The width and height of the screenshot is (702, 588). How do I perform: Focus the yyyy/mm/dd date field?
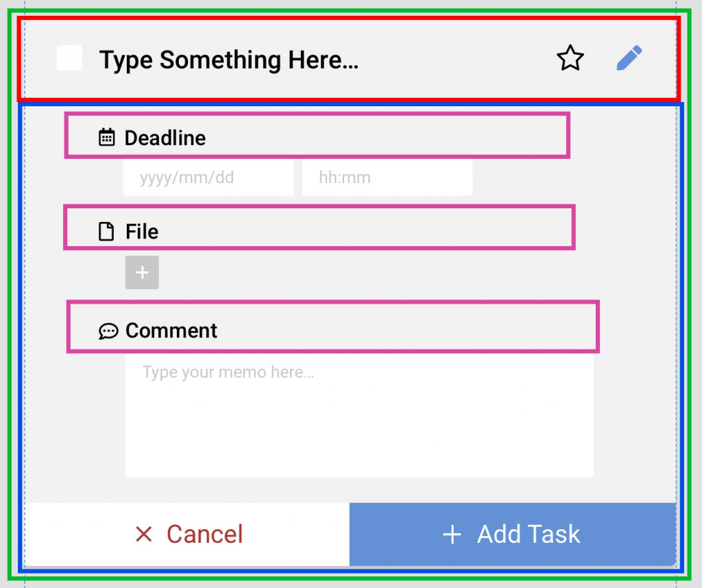[x=208, y=178]
